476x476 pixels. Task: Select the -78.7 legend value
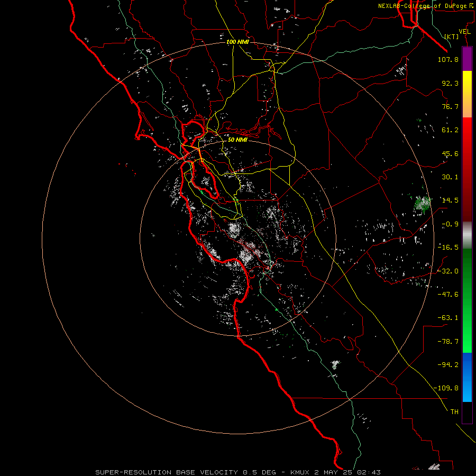448,342
